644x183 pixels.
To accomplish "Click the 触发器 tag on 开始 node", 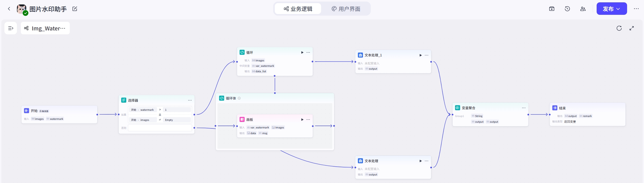I will tap(44, 111).
